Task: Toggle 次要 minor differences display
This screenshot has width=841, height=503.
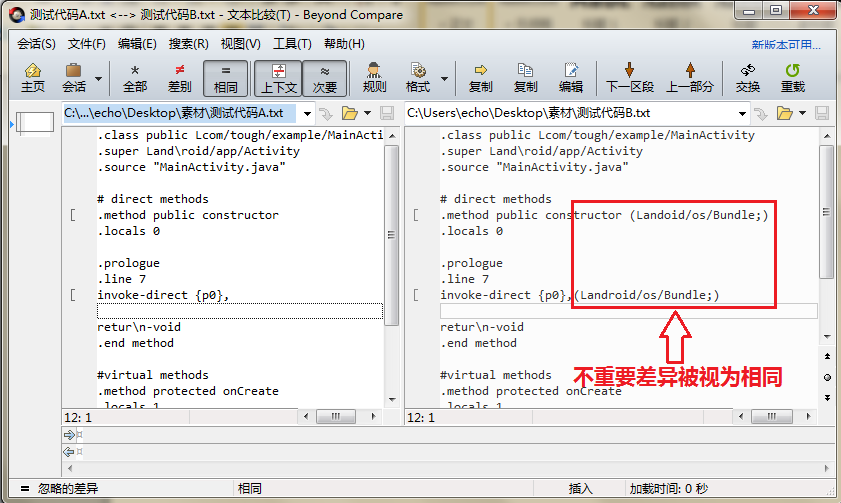Action: tap(324, 78)
